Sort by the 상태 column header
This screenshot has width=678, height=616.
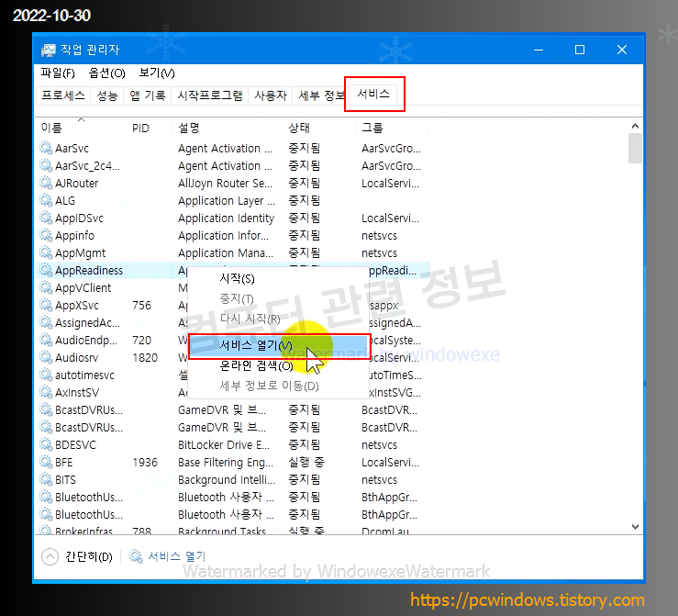click(318, 128)
